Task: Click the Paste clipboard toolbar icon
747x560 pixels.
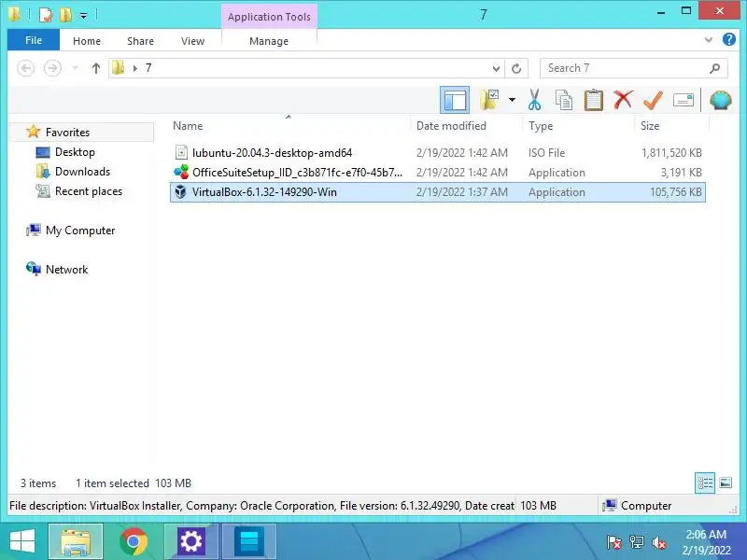Action: (x=594, y=100)
